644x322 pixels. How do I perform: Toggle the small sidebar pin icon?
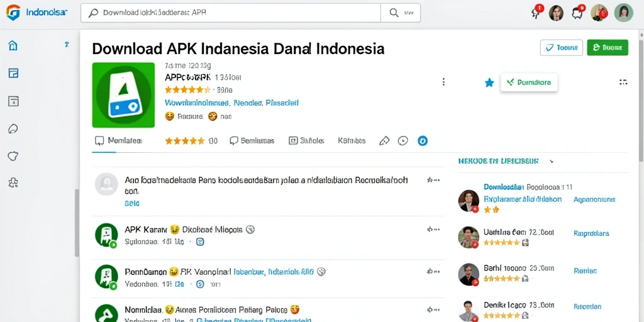click(67, 45)
